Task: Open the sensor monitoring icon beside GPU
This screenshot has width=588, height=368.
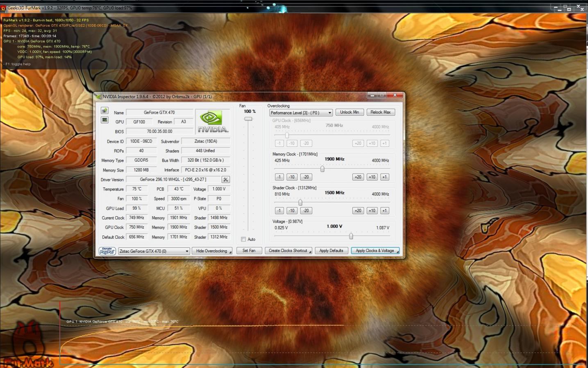Action: (x=104, y=120)
